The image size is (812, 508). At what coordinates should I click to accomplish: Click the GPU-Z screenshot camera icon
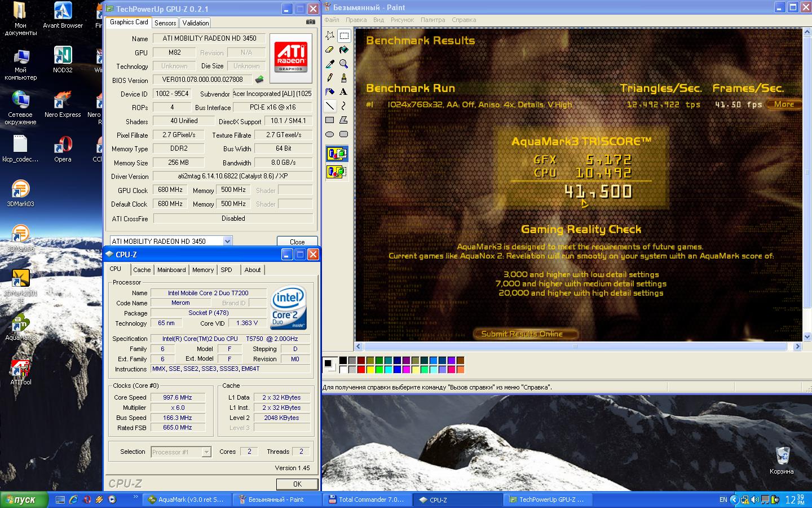tap(311, 21)
